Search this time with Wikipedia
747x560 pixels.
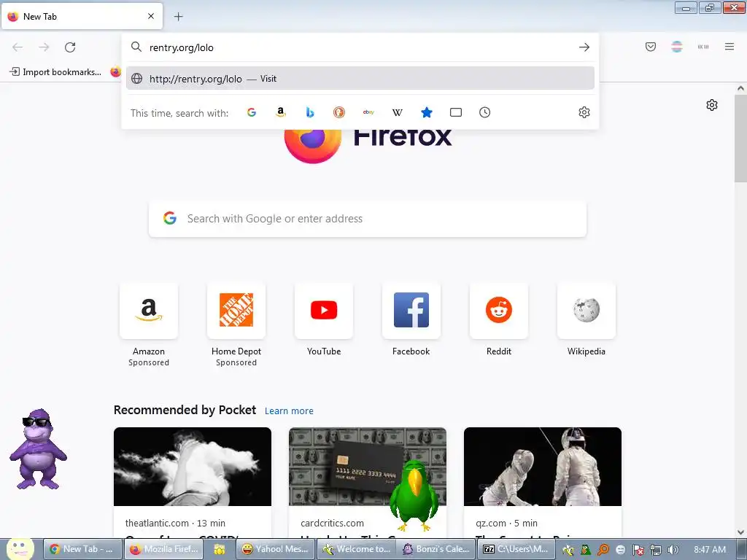398,112
